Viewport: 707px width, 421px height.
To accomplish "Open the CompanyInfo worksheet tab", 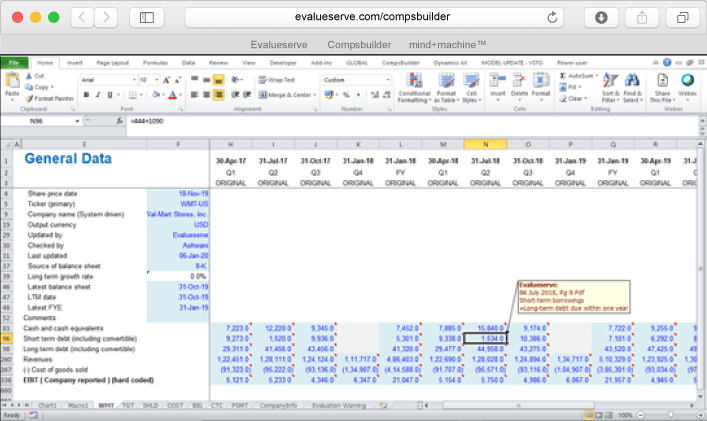I will coord(278,405).
